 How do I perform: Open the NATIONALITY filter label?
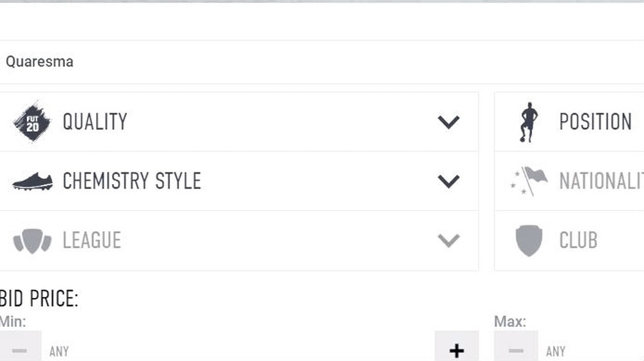[x=601, y=181]
